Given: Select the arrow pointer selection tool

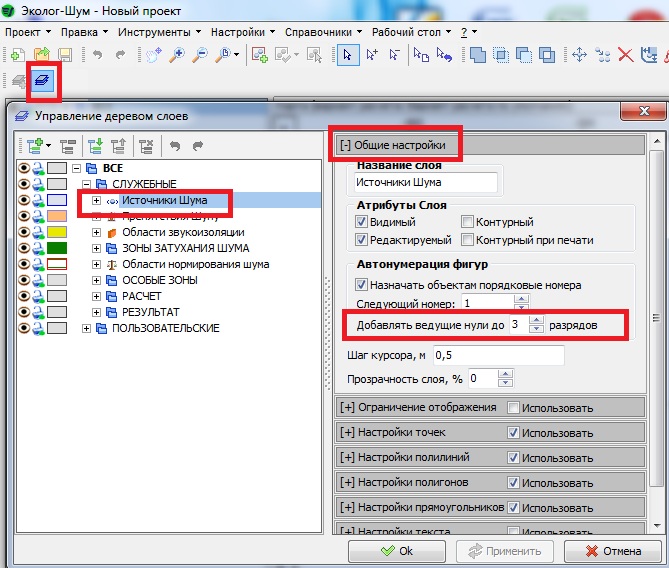Looking at the screenshot, I should pyautogui.click(x=348, y=55).
